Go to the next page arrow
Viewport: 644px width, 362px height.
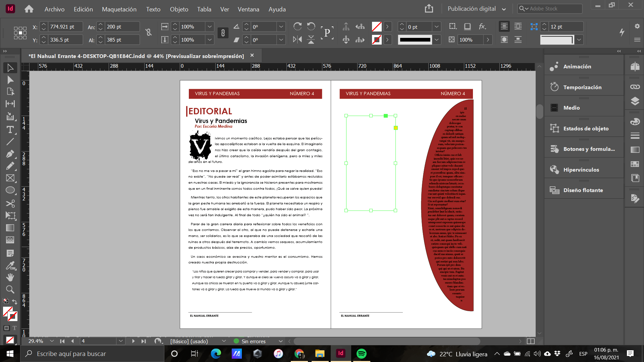pyautogui.click(x=133, y=341)
